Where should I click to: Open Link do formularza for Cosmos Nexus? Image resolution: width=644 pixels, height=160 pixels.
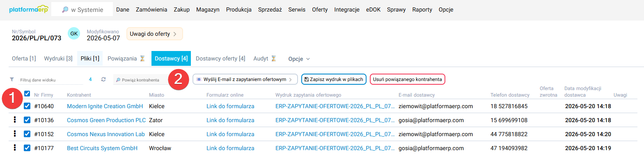point(230,134)
